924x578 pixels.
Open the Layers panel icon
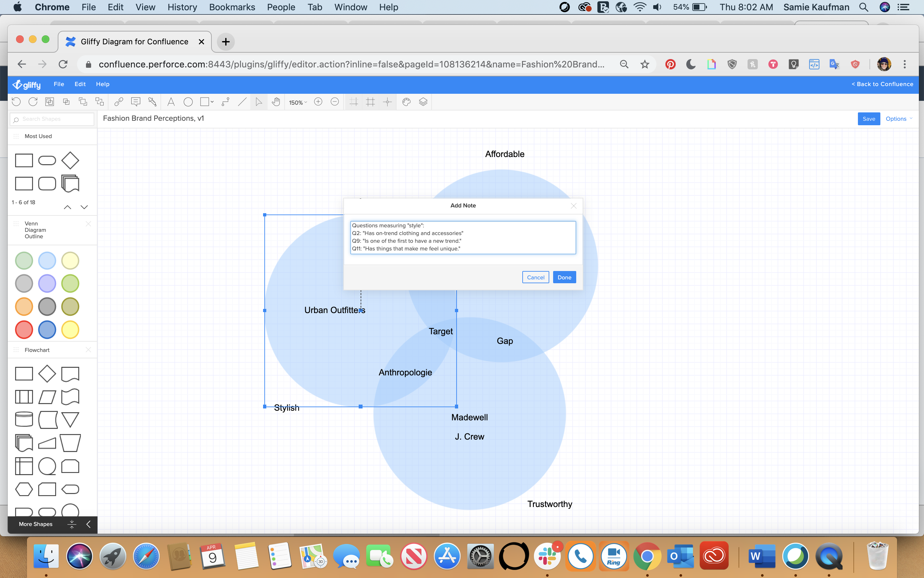tap(423, 102)
